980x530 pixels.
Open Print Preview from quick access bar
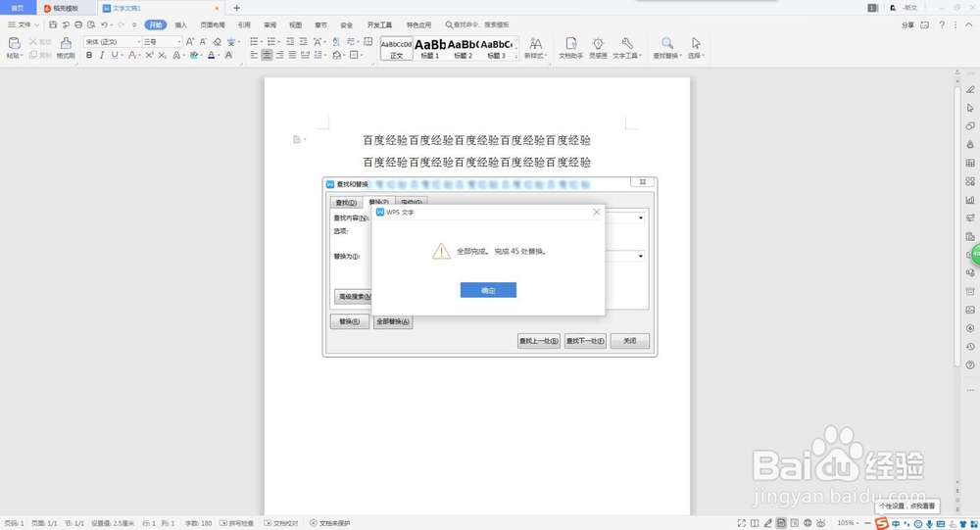(91, 25)
